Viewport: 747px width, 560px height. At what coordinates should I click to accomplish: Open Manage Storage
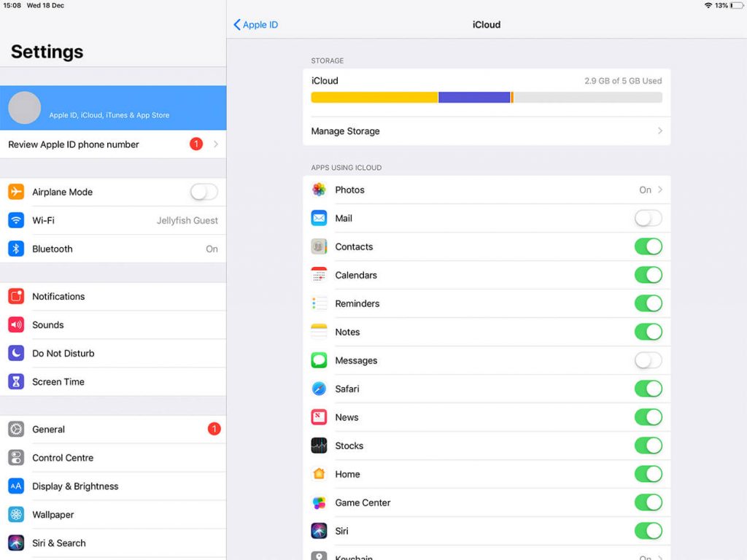point(487,131)
